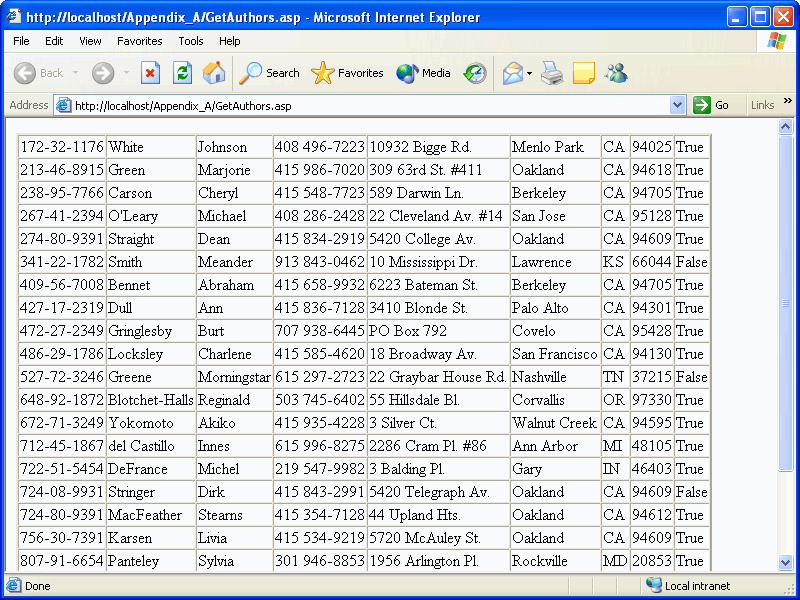
Task: Go to the Home page icon
Action: pyautogui.click(x=214, y=73)
